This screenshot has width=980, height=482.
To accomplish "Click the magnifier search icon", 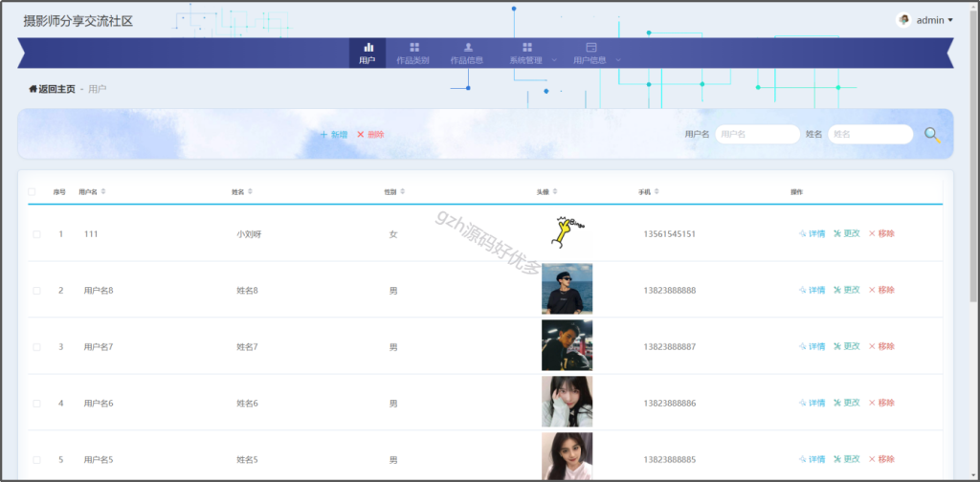I will pyautogui.click(x=932, y=135).
